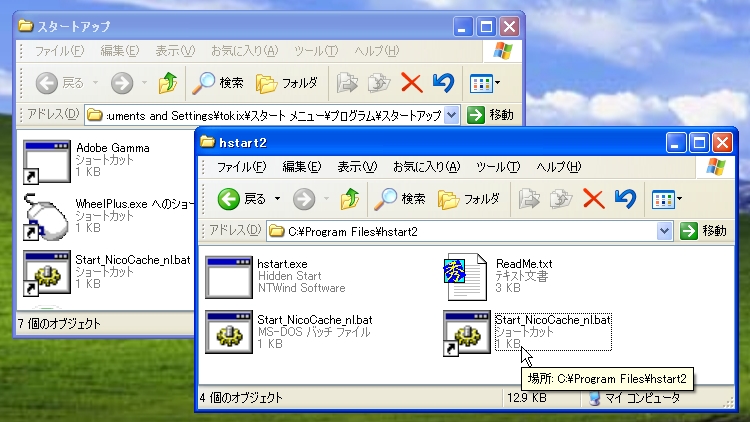The image size is (750, 422).
Task: Open Views button in スタートアップ toolbar
Action: [485, 83]
